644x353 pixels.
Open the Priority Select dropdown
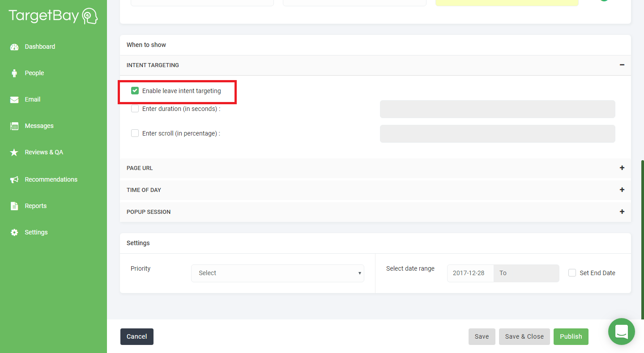277,273
